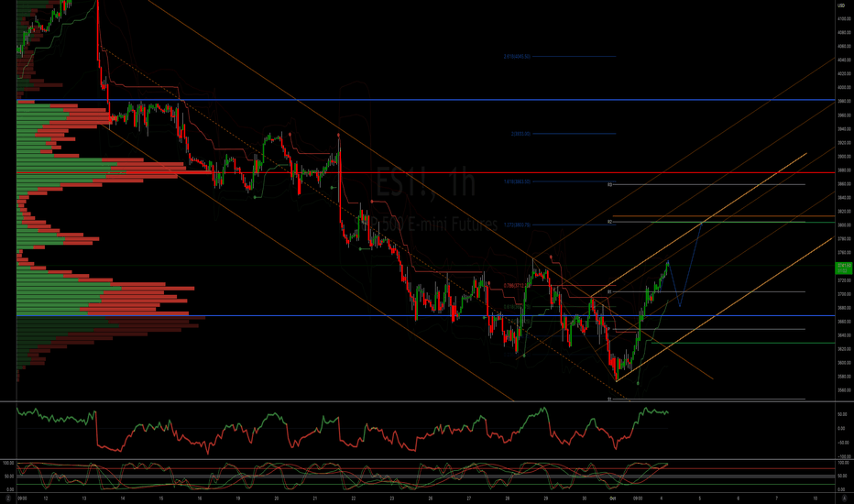This screenshot has width=854, height=504.
Task: Click the 3600.00 price axis label
Action: coord(844,362)
